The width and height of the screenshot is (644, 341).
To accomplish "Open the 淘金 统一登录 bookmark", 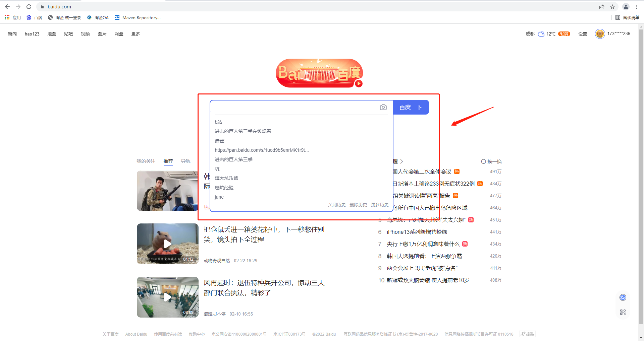I will [x=64, y=17].
